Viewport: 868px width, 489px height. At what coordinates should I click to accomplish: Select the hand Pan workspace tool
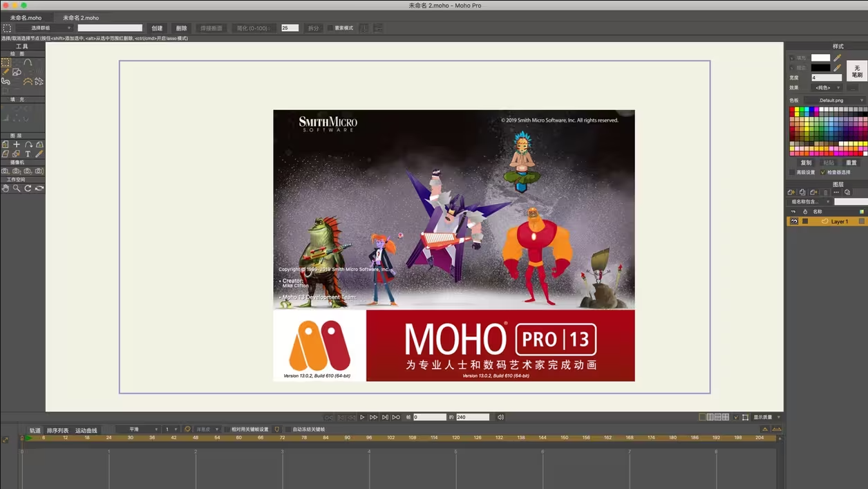[6, 188]
